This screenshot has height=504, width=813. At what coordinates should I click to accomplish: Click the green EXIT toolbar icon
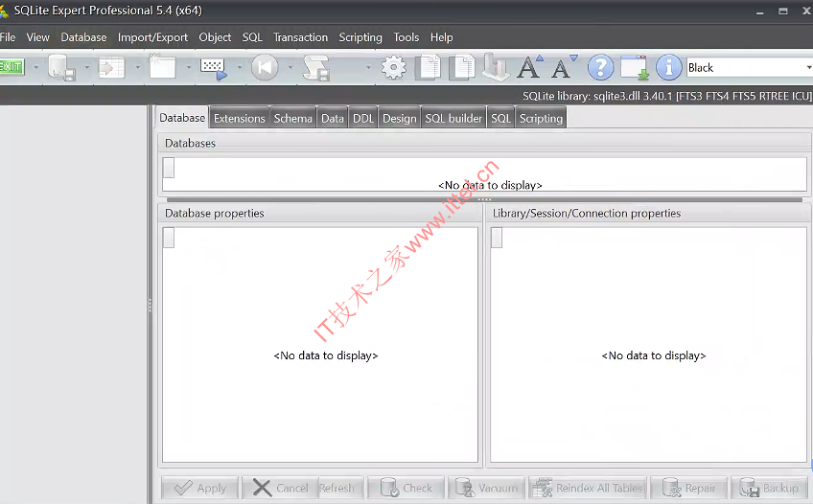[12, 67]
